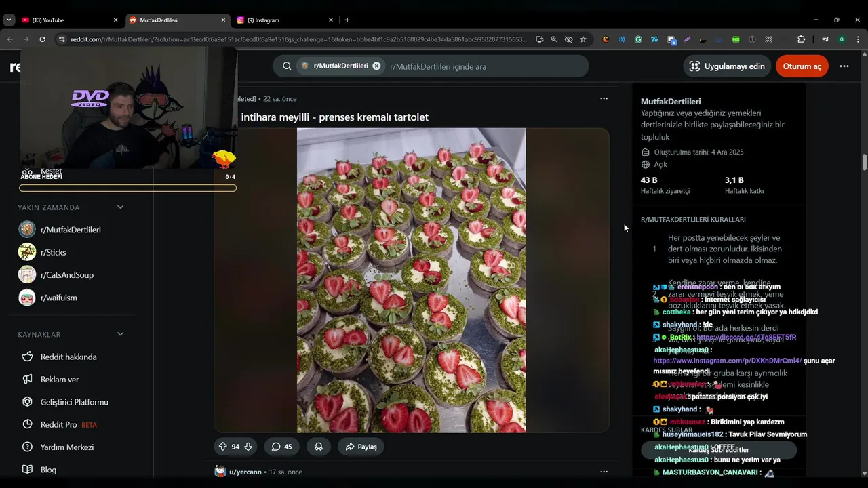This screenshot has width=868, height=488.
Task: Open Yardım Merkezi link
Action: (67, 447)
